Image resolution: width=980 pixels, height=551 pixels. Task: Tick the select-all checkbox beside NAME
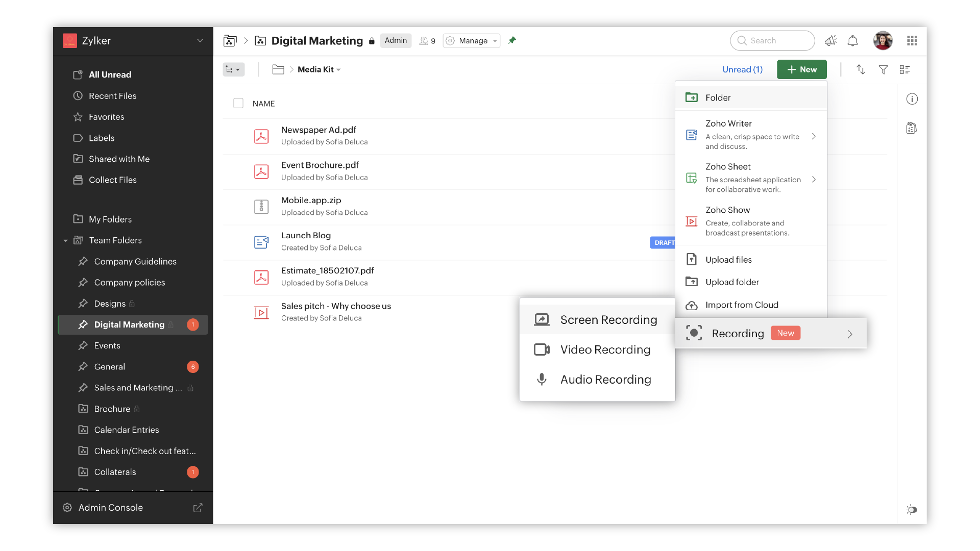click(x=238, y=104)
